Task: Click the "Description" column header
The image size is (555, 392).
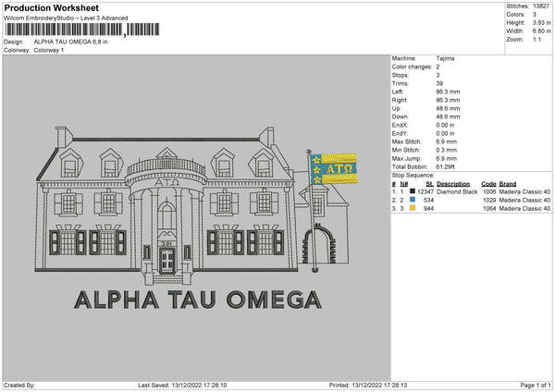Action: point(453,184)
